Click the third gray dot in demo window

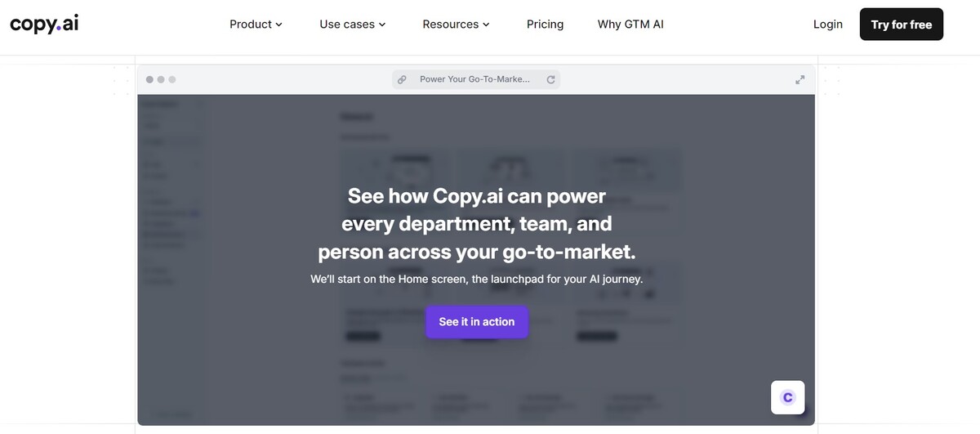tap(172, 79)
